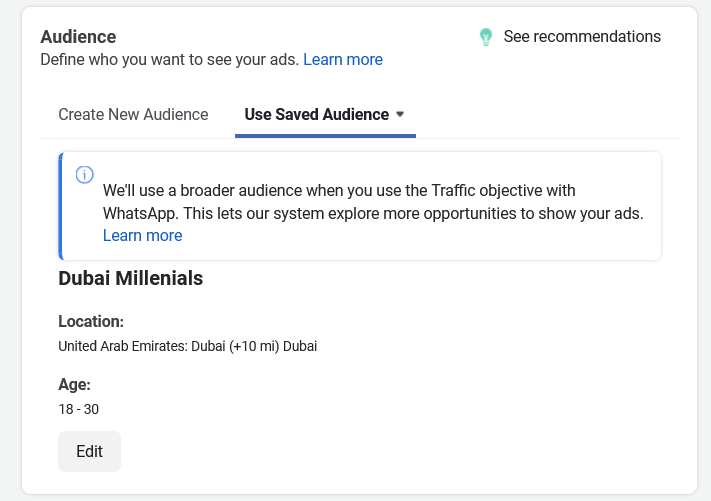This screenshot has height=501, width=711.
Task: Click the broader audience notice text
Action: point(370,202)
